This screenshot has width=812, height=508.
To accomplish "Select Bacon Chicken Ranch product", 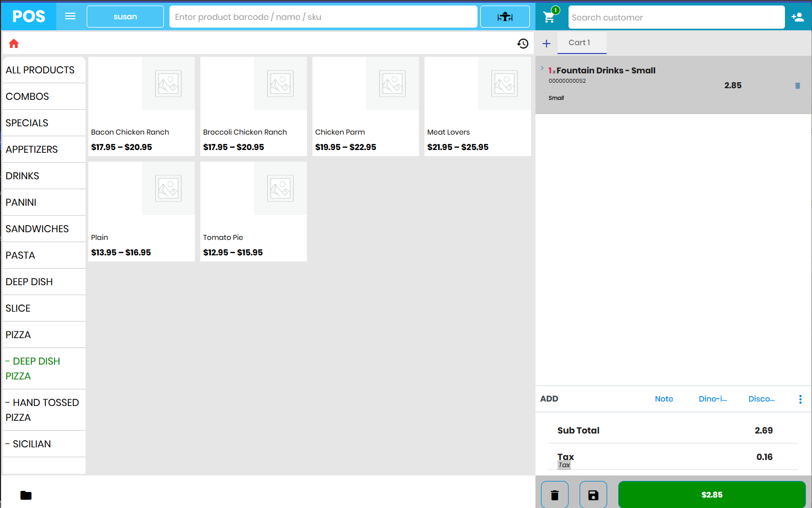I will (141, 106).
